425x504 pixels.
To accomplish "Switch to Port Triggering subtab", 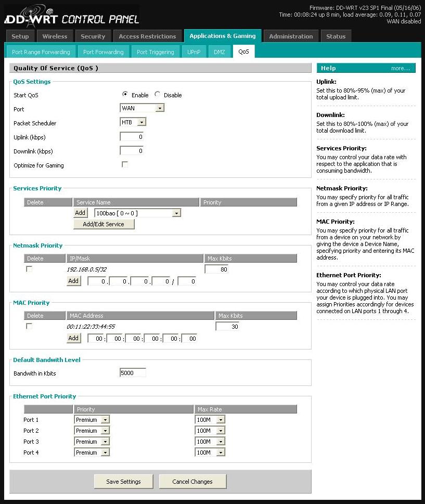I will [x=155, y=51].
